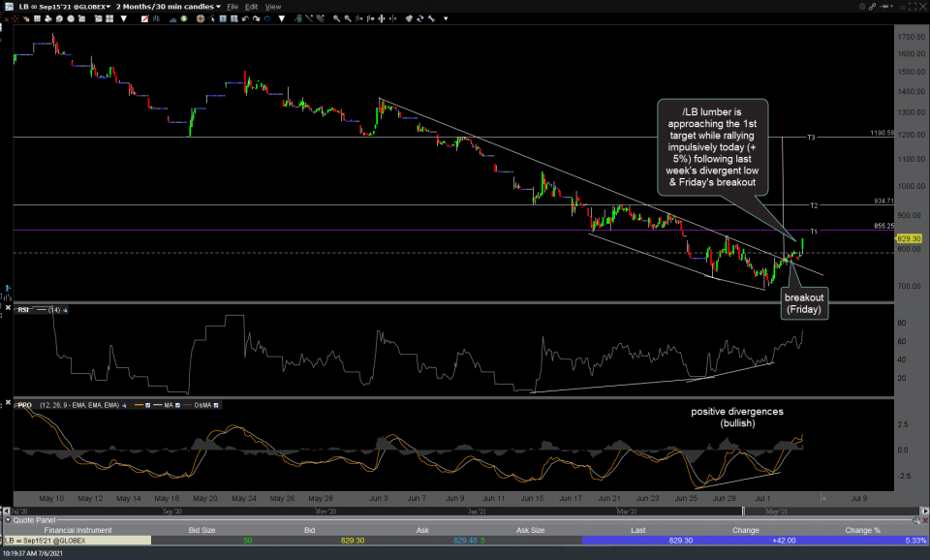Open settings gear at top right

862,6
